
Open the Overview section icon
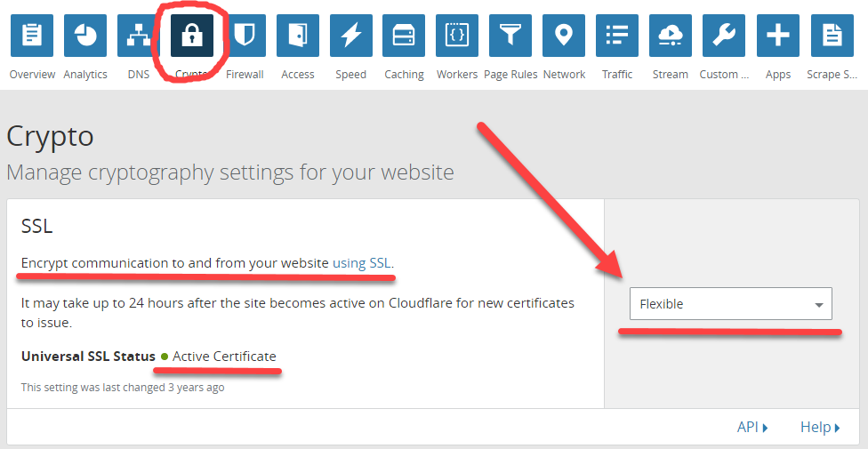point(32,36)
